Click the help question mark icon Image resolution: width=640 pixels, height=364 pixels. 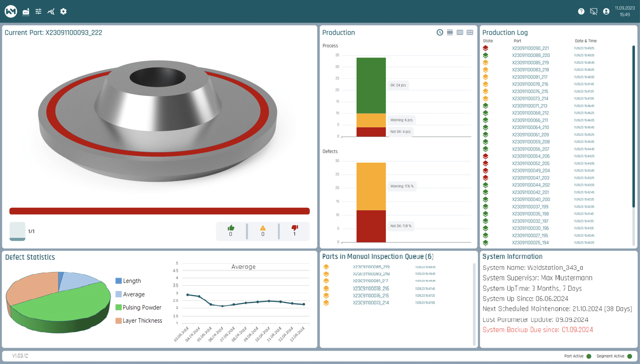point(581,12)
